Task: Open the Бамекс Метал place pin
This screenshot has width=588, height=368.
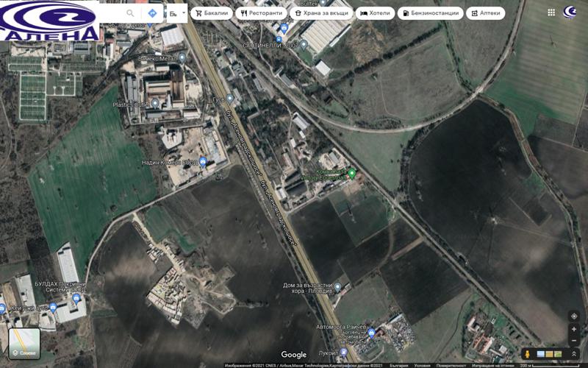Action: [182, 58]
